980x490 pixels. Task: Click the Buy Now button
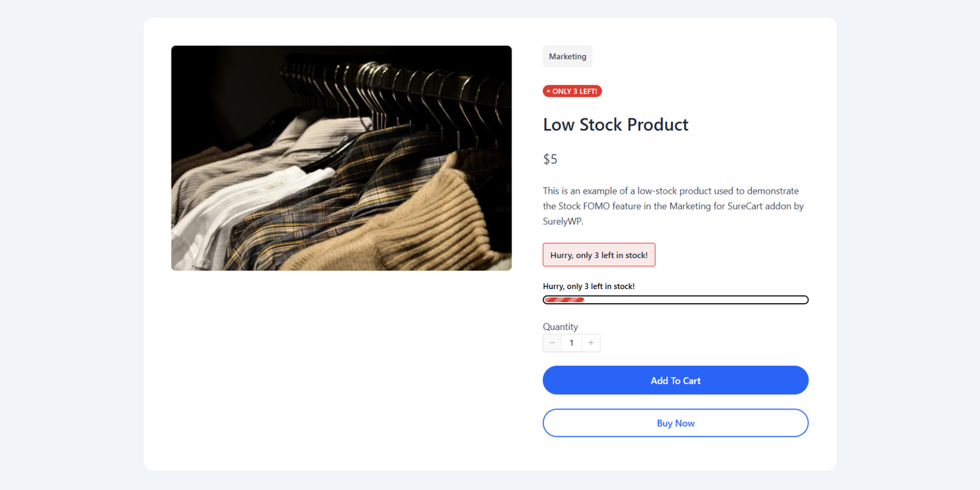[675, 423]
